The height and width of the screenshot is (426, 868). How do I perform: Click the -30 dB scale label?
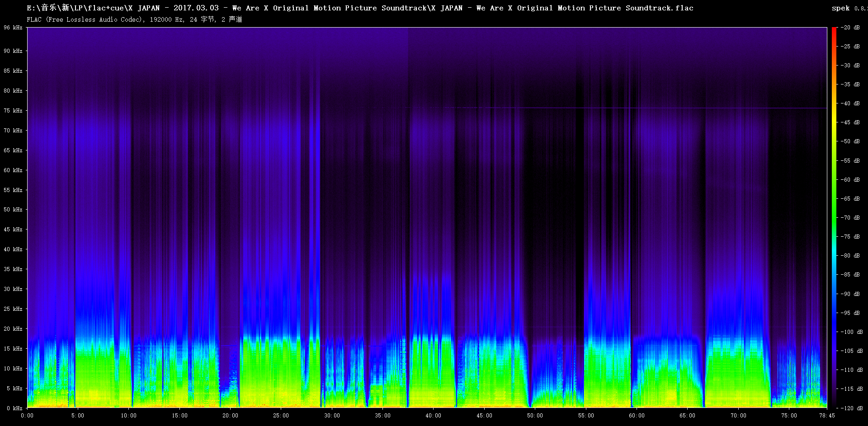[x=850, y=66]
